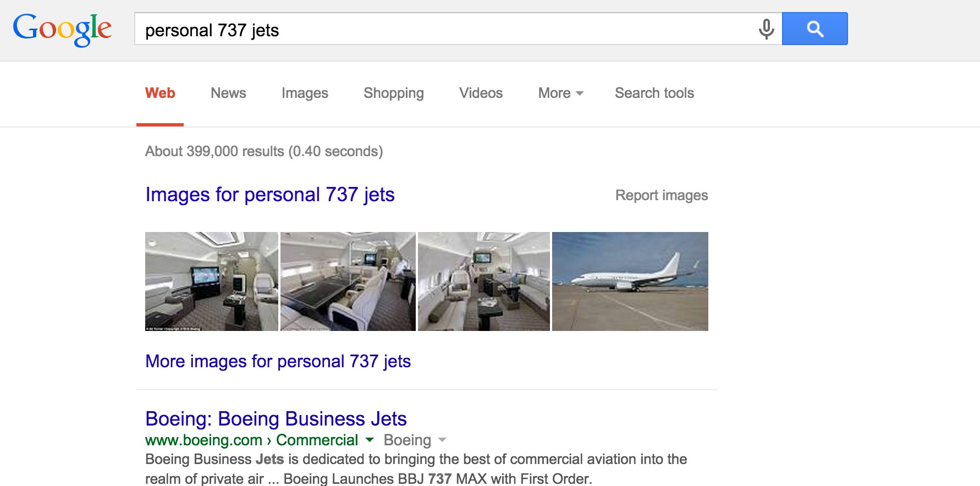Focus the search box with personal 737 jets
Screen dimensions: 980x486
click(x=445, y=29)
